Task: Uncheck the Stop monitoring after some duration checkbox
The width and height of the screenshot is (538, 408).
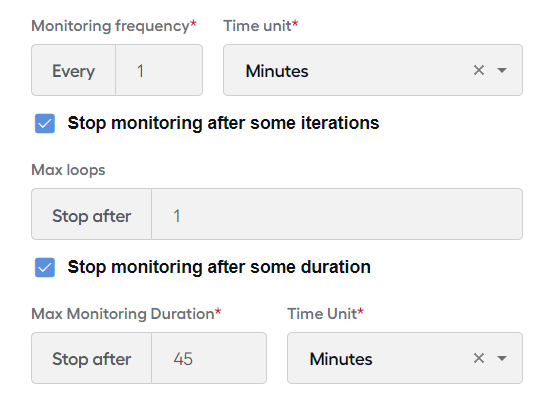Action: (x=45, y=267)
